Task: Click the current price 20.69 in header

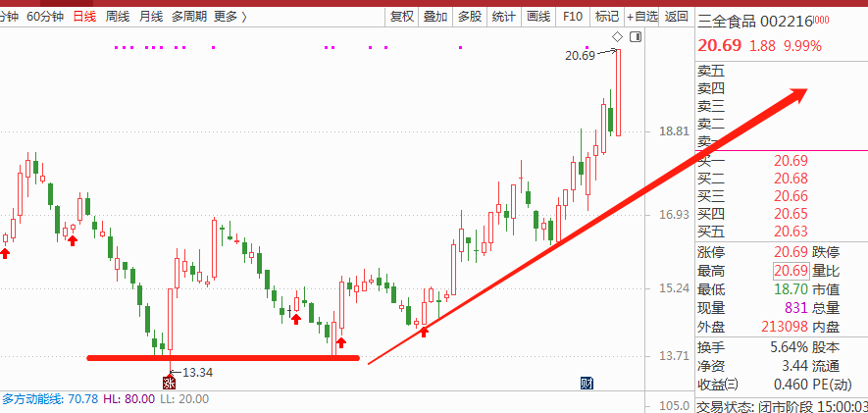Action: tap(719, 45)
